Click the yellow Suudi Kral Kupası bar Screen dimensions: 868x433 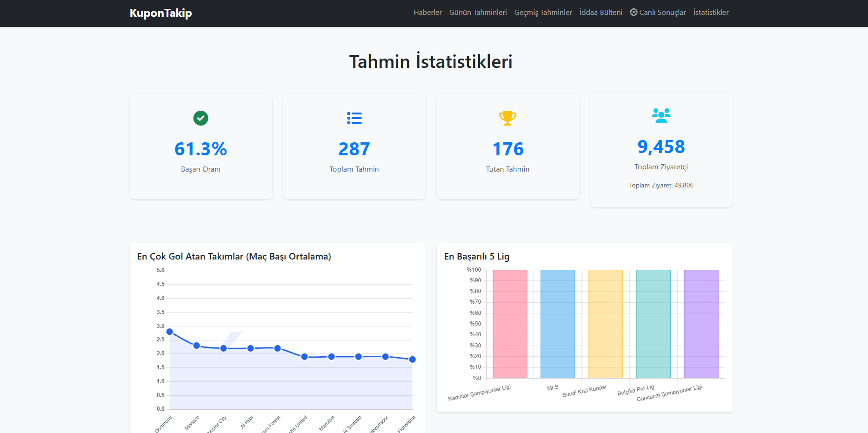605,324
